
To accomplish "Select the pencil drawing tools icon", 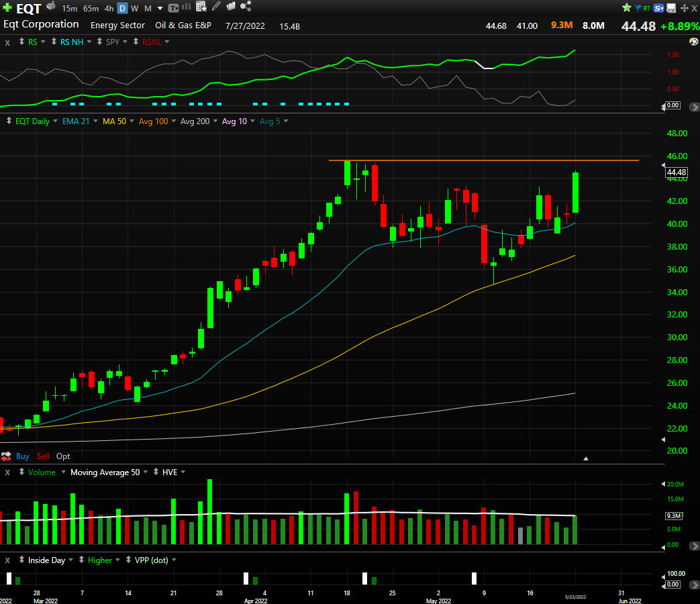I will coord(216,6).
